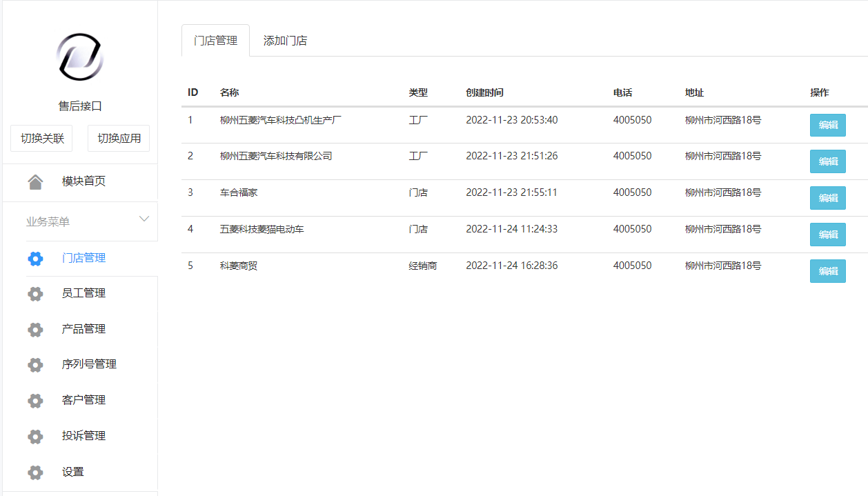Click 编辑 for 五菱科技菱猫电动车 row
This screenshot has height=496, width=868.
(827, 235)
